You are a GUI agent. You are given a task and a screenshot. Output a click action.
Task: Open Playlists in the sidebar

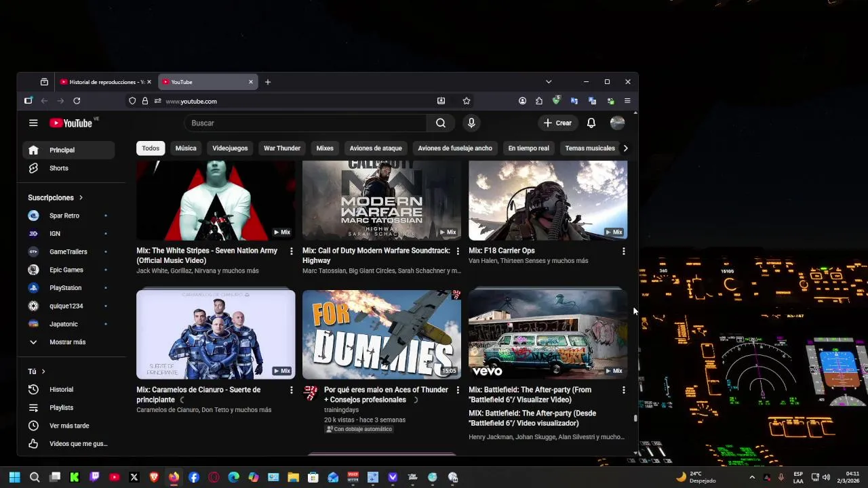coord(68,407)
